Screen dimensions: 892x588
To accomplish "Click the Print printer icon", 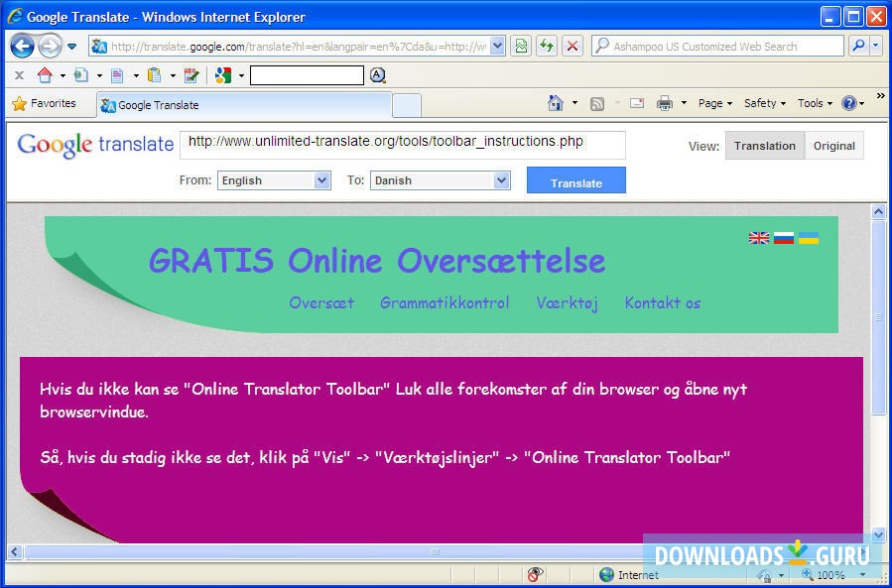I will pyautogui.click(x=664, y=103).
